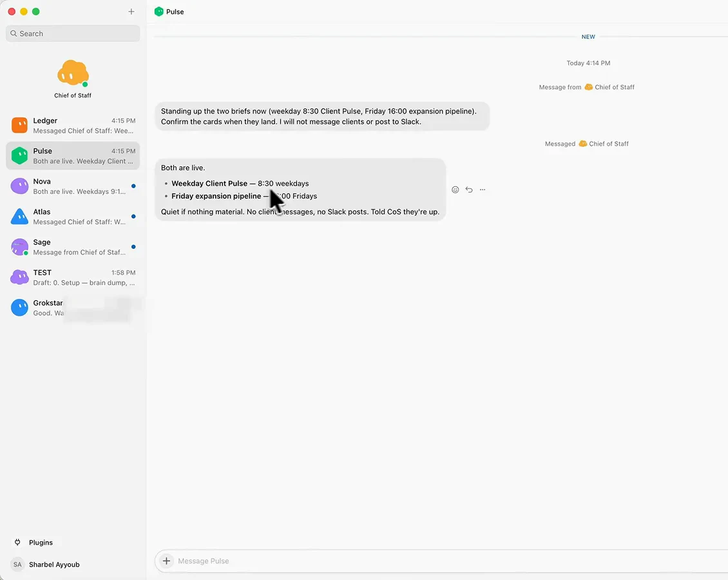Click the Pulse header icon at top
Image resolution: width=728 pixels, height=580 pixels.
click(x=158, y=12)
